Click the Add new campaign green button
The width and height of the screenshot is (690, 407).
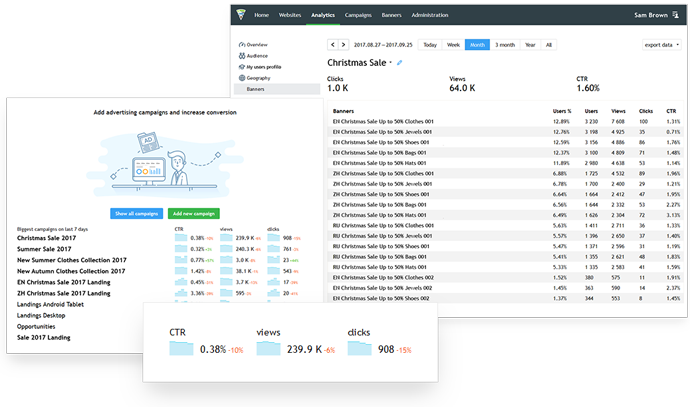194,213
